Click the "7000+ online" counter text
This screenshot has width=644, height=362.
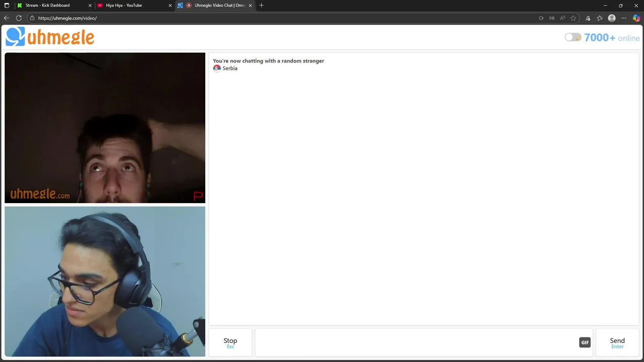[x=612, y=38]
